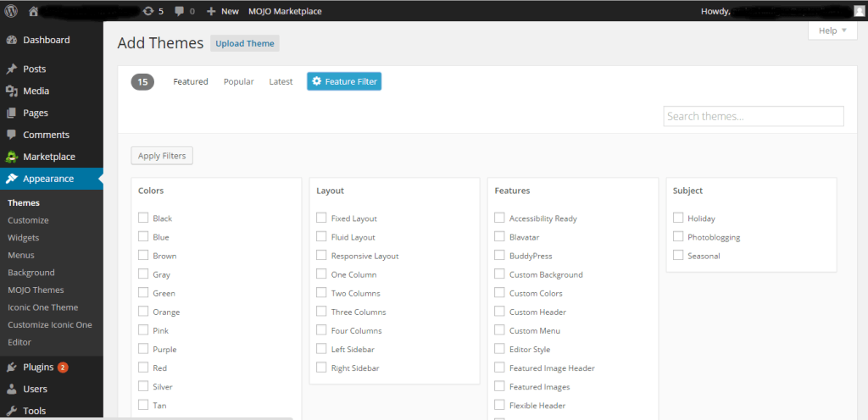Open user avatar in admin bar
Viewport: 868px width, 420px height.
(x=859, y=10)
